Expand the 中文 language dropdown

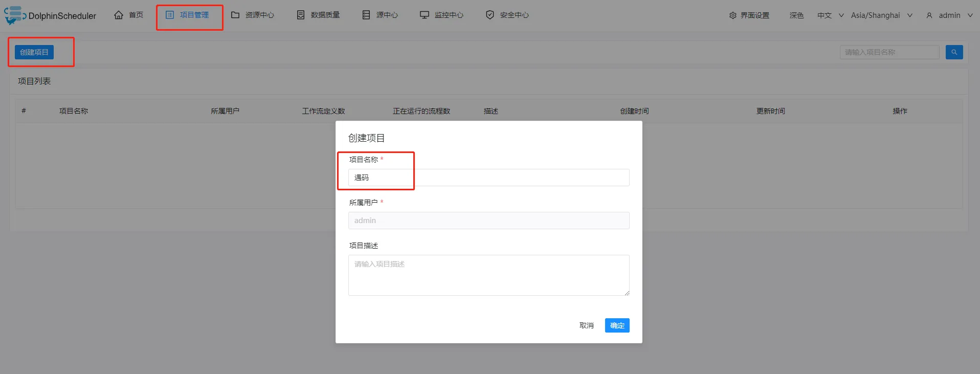831,15
